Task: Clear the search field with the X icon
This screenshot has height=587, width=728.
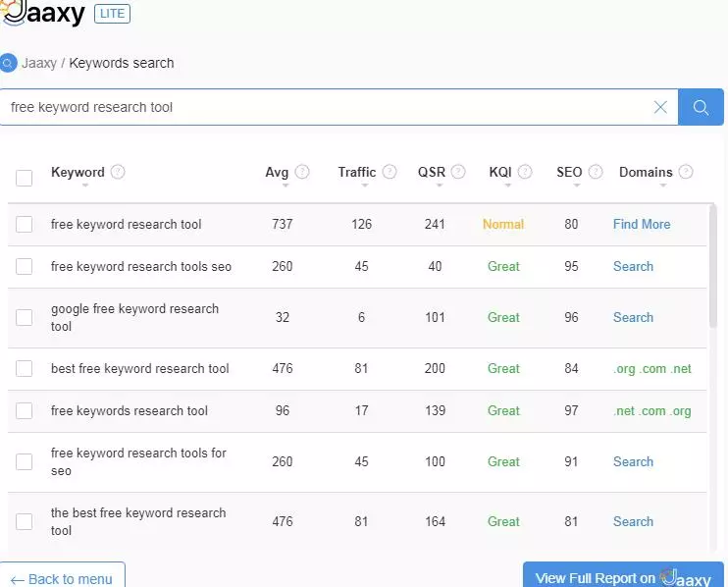Action: pyautogui.click(x=660, y=107)
